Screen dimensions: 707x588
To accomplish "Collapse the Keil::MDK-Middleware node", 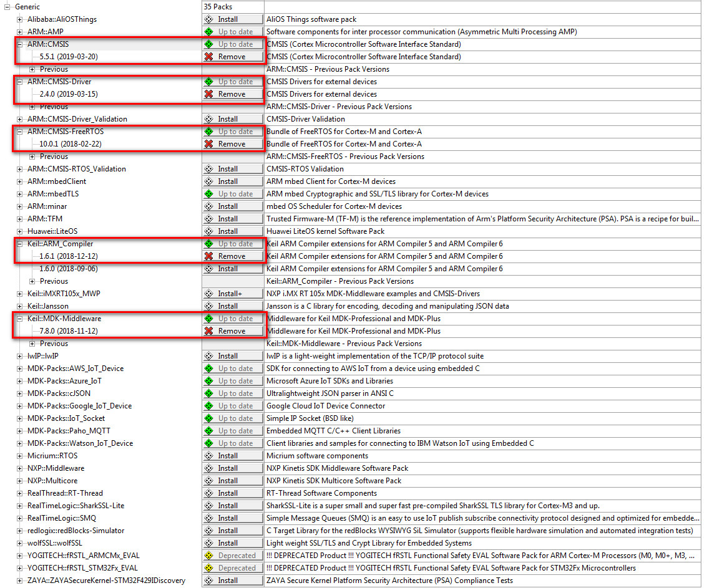I will pyautogui.click(x=19, y=319).
